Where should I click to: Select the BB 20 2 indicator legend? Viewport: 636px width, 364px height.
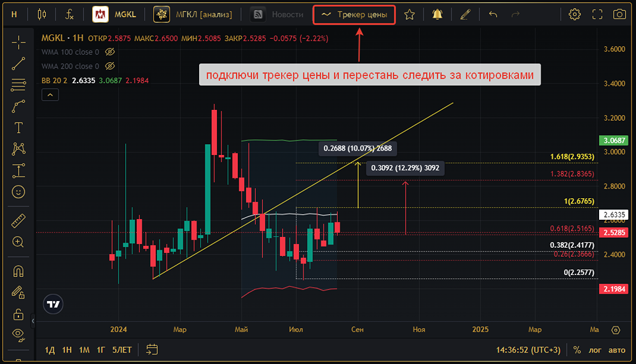click(x=54, y=81)
